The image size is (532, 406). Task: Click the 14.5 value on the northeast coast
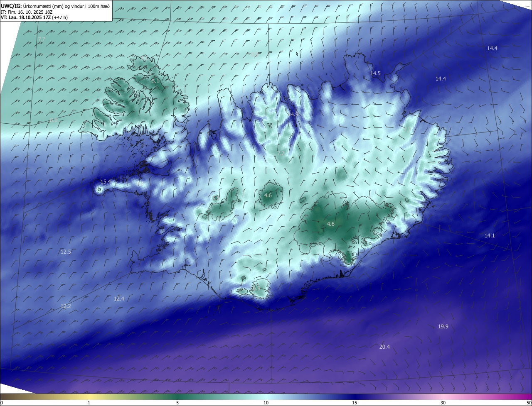(x=375, y=73)
